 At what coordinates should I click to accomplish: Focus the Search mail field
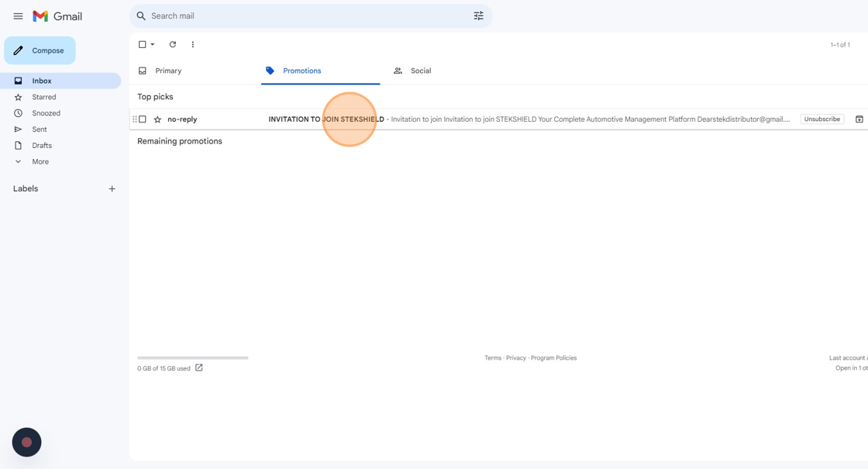click(x=310, y=16)
